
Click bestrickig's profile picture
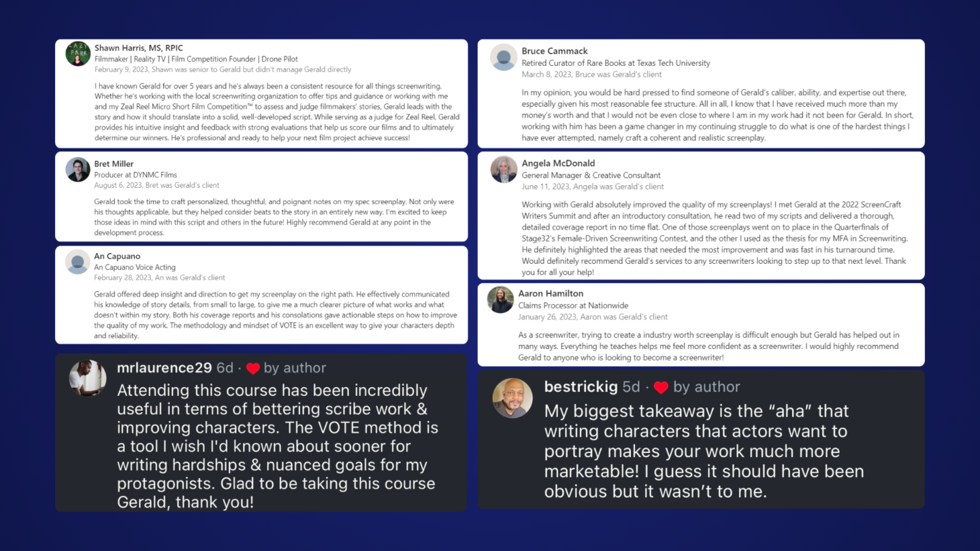[x=512, y=398]
